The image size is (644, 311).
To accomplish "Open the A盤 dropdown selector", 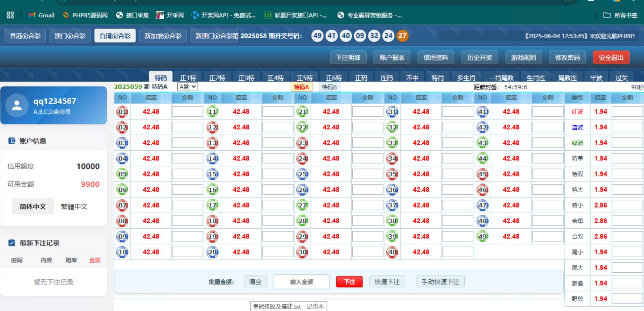I will 187,87.
